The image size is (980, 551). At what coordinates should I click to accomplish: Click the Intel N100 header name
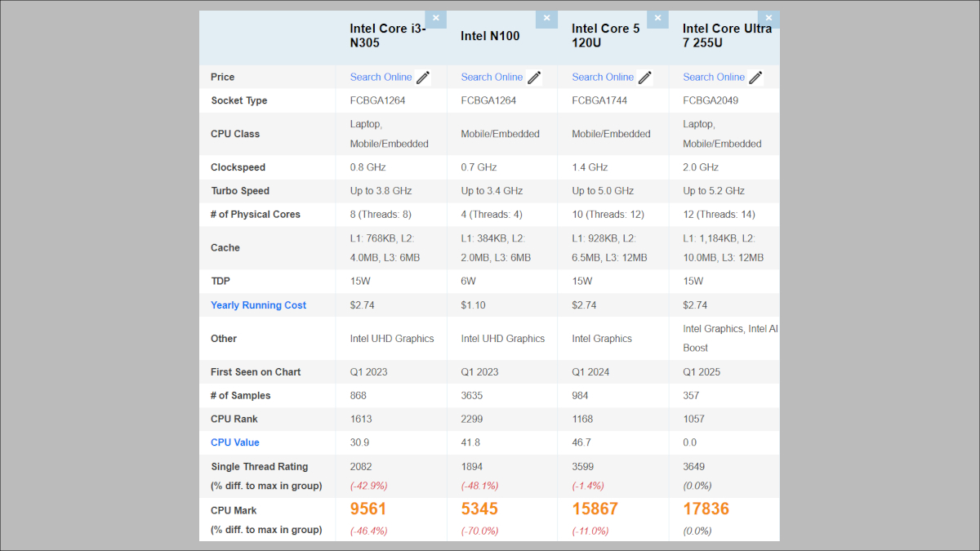tap(491, 35)
